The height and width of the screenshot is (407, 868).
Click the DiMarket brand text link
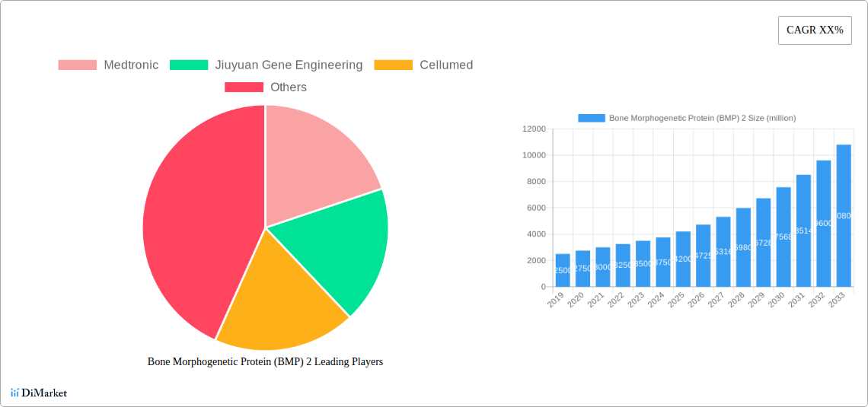point(44,393)
